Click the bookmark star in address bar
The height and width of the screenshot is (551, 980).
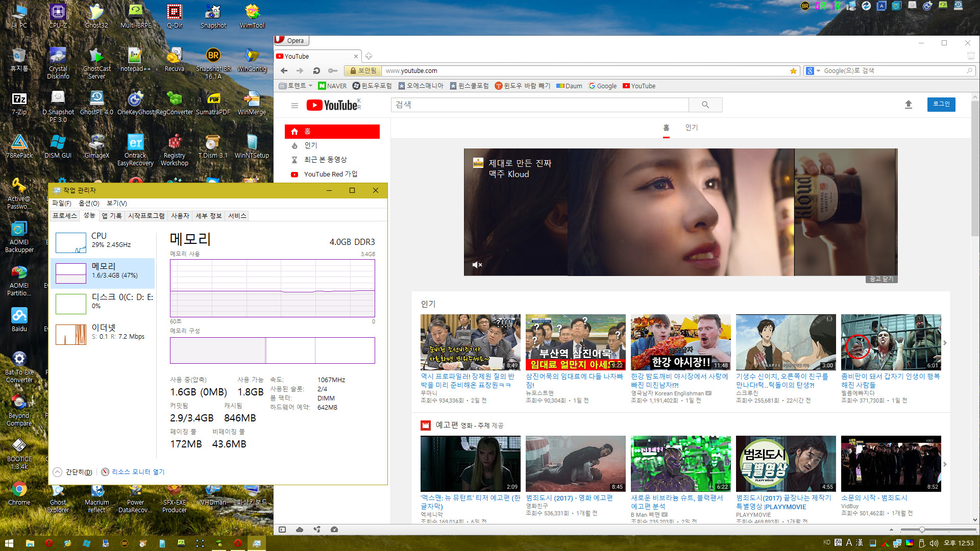793,71
